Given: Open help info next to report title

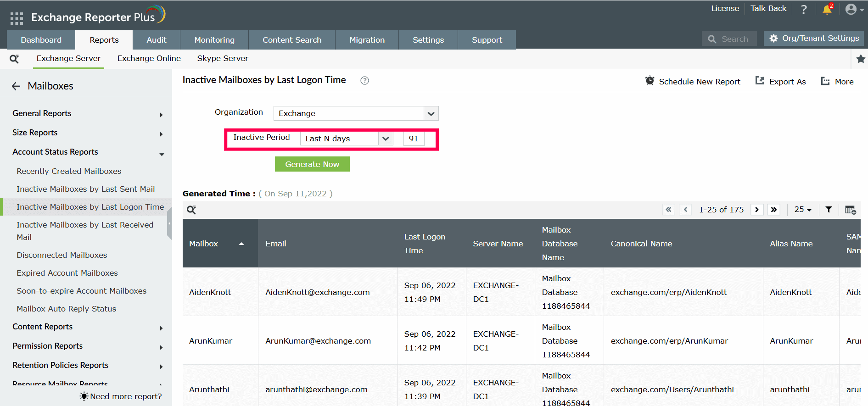Looking at the screenshot, I should tap(364, 81).
